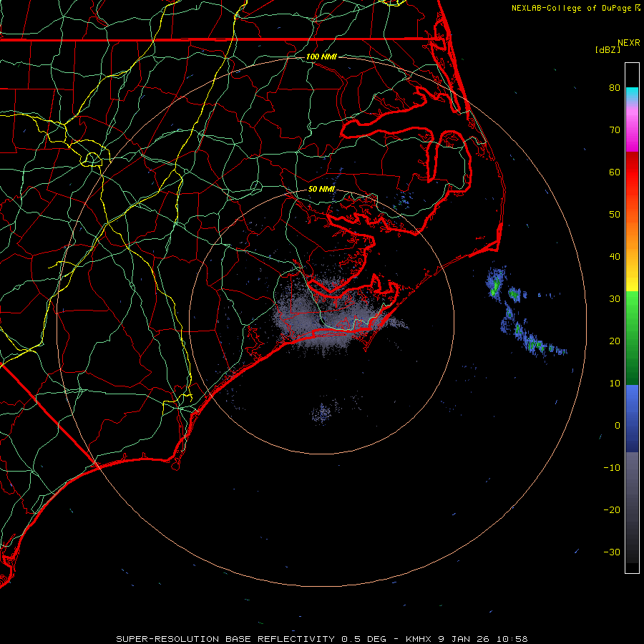
Task: Click the 60 value on dBZ scale
Action: point(615,172)
